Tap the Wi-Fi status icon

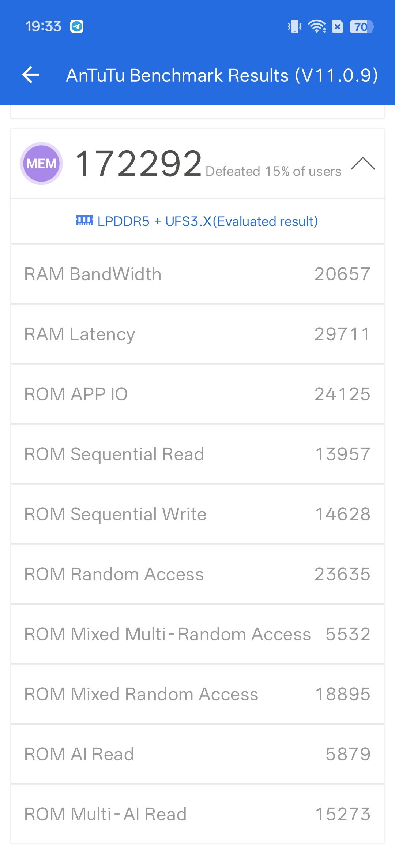(317, 26)
